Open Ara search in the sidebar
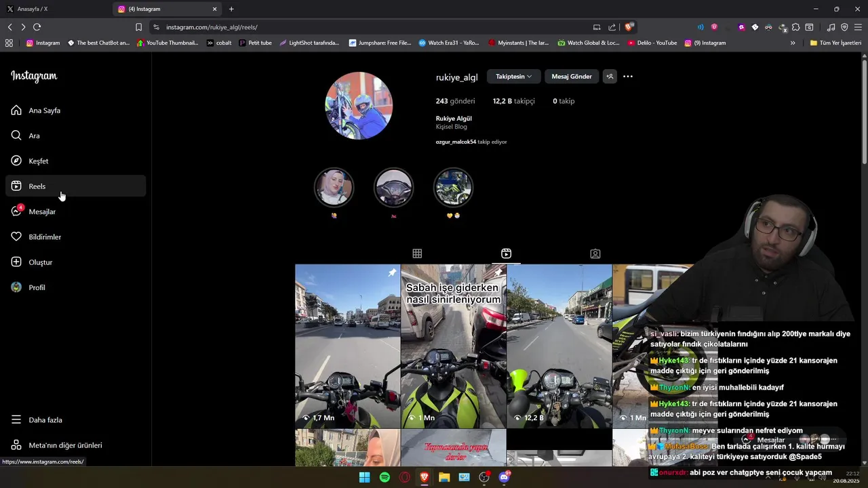868x488 pixels. [x=75, y=136]
